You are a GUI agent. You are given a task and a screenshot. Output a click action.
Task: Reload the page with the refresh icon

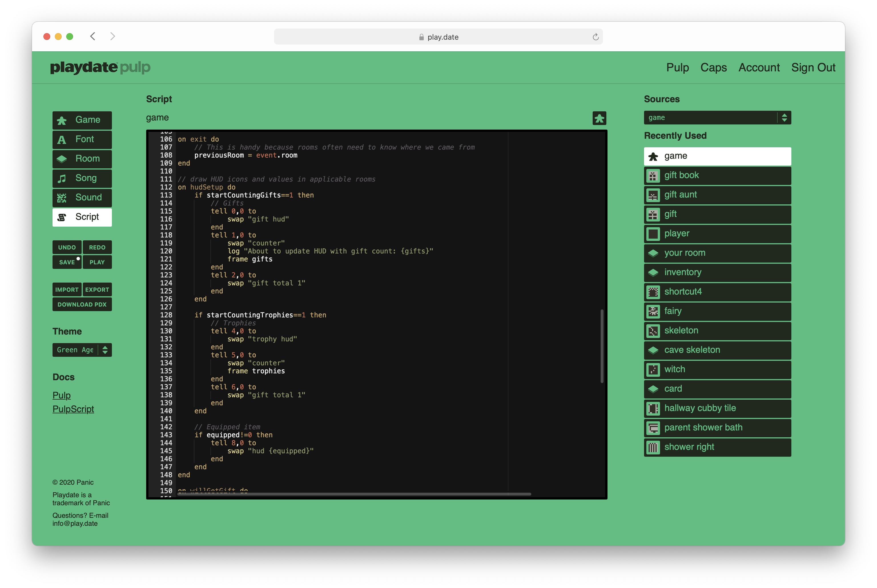tap(596, 37)
